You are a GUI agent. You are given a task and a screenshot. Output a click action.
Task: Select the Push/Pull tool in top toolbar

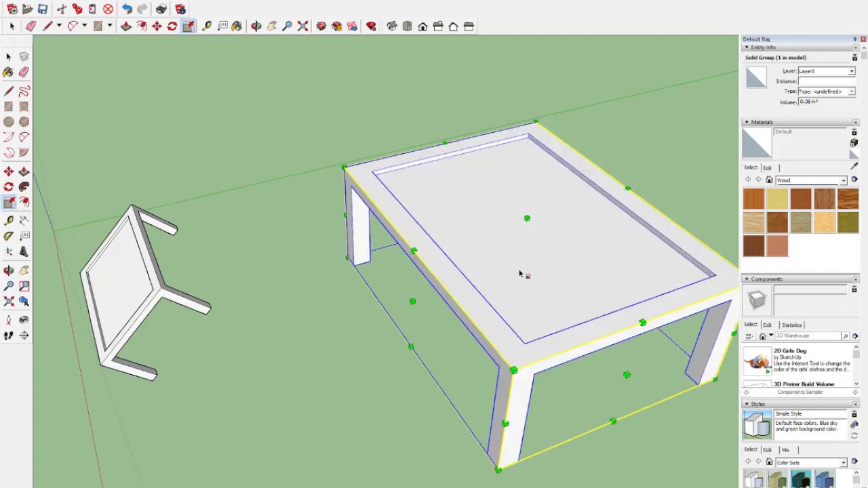[x=126, y=26]
